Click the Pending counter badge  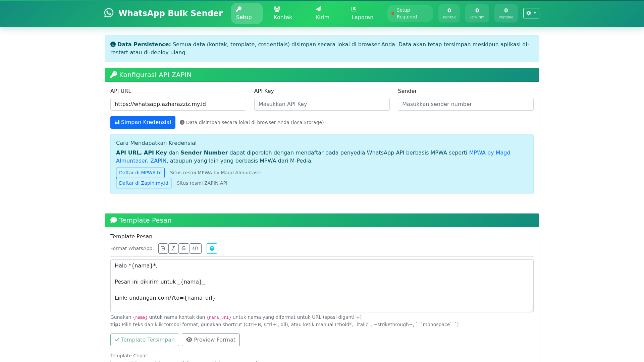[506, 13]
